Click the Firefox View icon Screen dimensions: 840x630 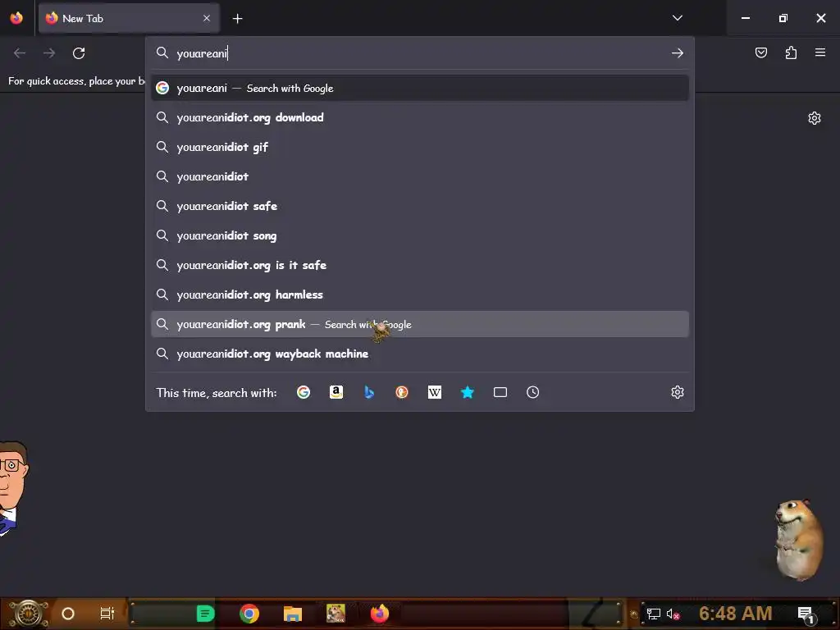(x=16, y=18)
